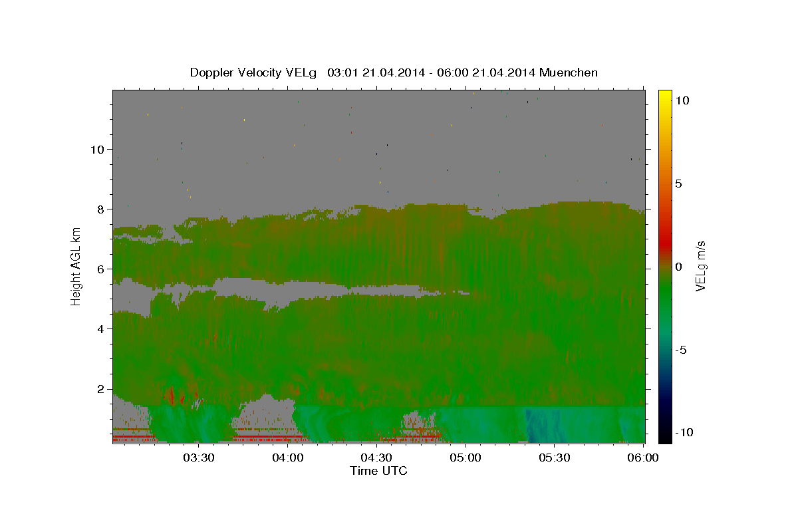Click the 04:00 time tick label
The image size is (798, 532).
tap(289, 458)
